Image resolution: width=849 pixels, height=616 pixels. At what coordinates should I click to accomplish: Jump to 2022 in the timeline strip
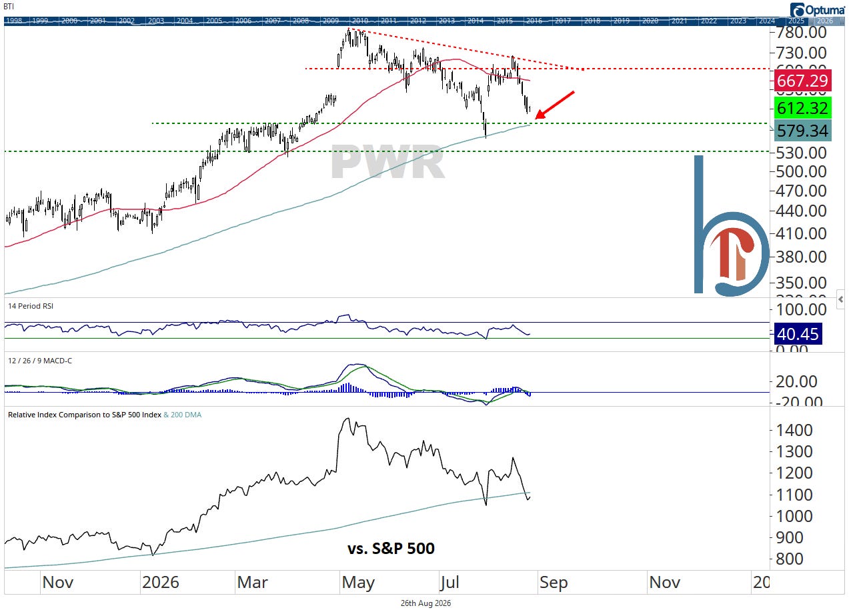(708, 21)
